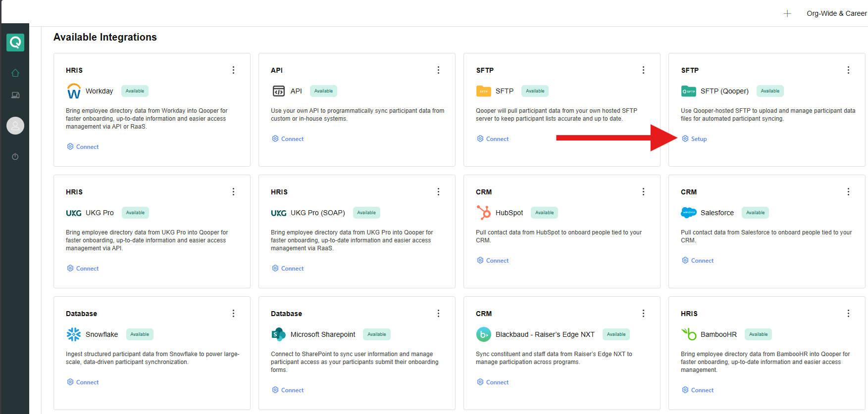Click the user profile avatar in the sidebar
Viewport: 868px width, 414px height.
point(15,126)
